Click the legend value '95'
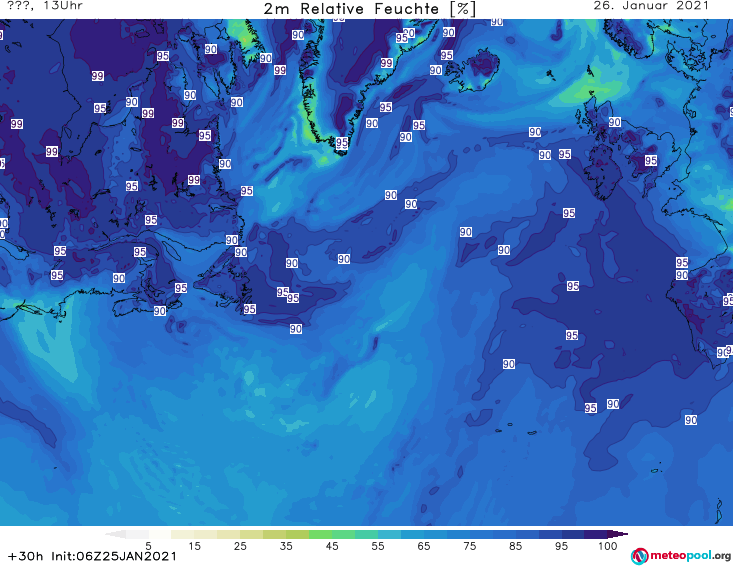 coord(561,546)
